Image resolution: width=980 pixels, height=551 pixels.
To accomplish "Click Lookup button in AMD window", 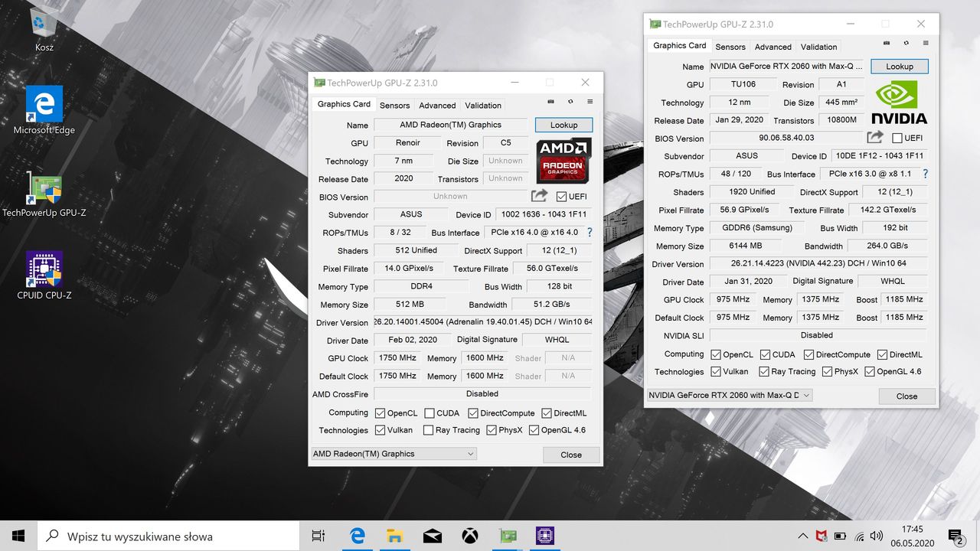I will [563, 125].
